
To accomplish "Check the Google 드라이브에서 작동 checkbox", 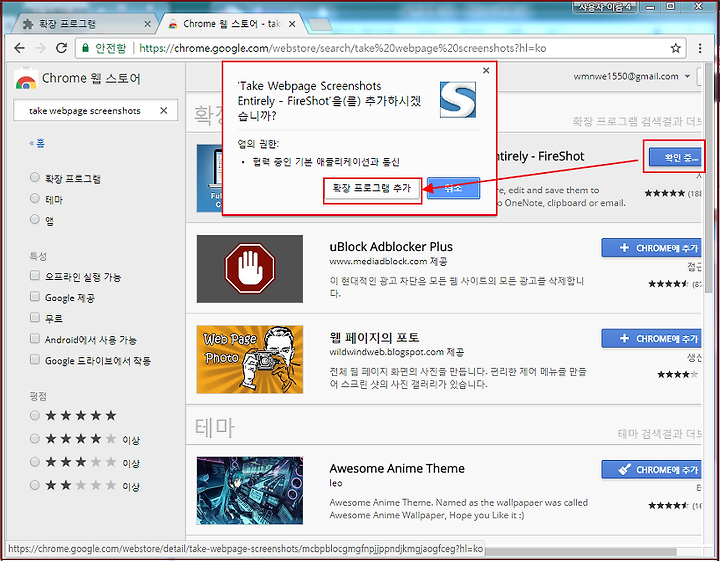I will point(34,359).
